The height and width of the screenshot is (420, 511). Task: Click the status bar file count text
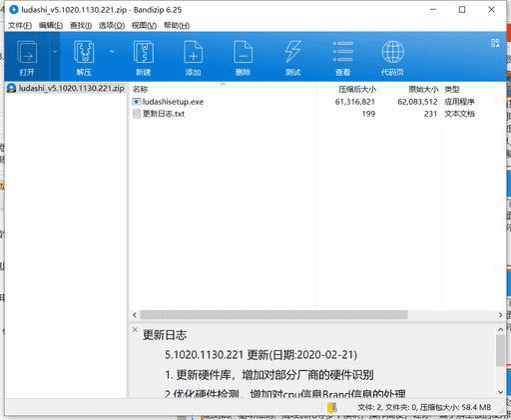tap(424, 407)
